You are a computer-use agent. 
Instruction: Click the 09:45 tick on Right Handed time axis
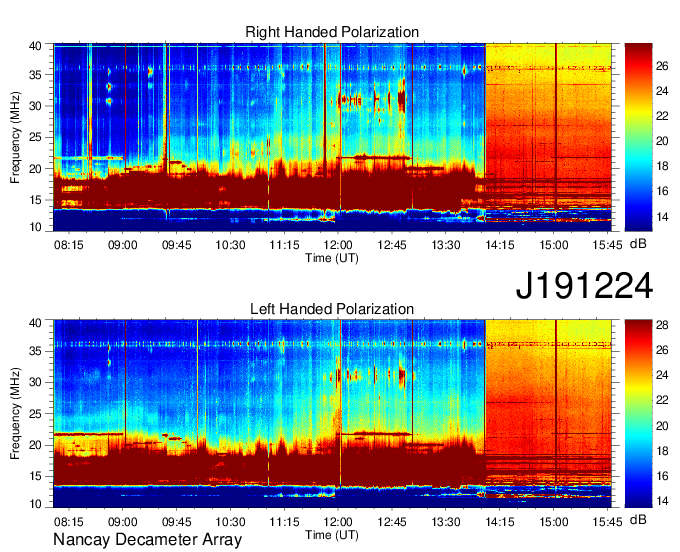coord(177,245)
